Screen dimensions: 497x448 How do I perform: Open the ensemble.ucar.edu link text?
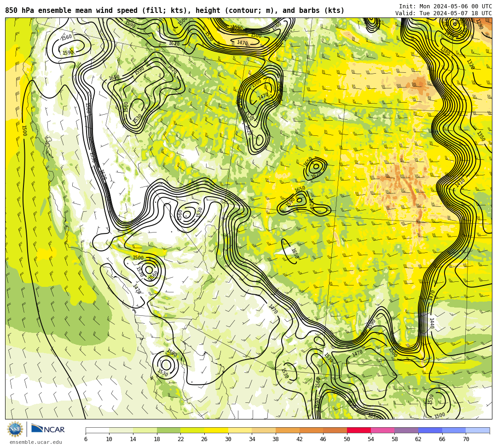coord(36,442)
